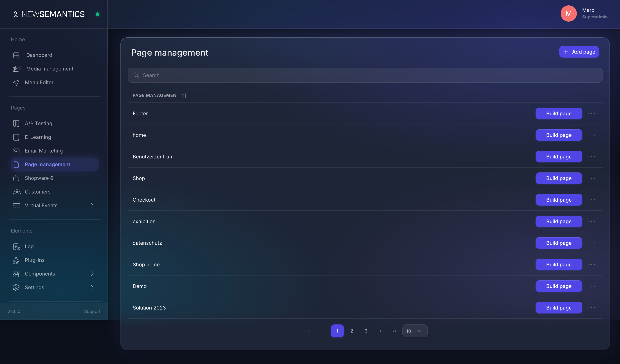Click the Log icon in Elements
The height and width of the screenshot is (364, 620).
[x=17, y=247]
